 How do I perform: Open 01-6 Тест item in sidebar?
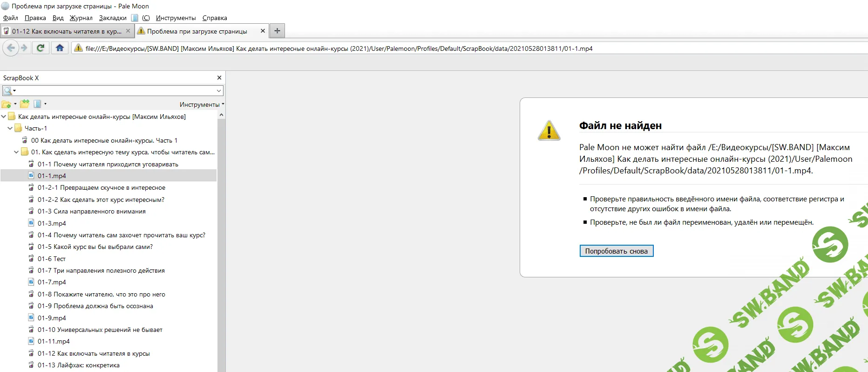point(52,259)
